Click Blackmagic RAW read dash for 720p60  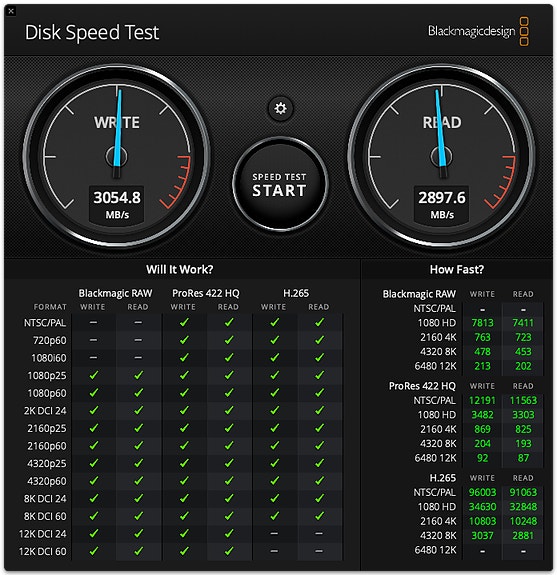click(x=138, y=340)
